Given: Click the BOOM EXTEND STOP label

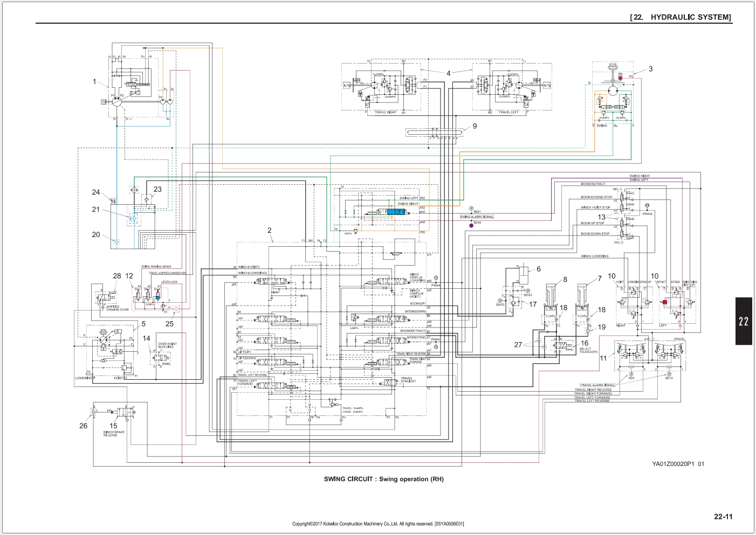Looking at the screenshot, I should [596, 197].
